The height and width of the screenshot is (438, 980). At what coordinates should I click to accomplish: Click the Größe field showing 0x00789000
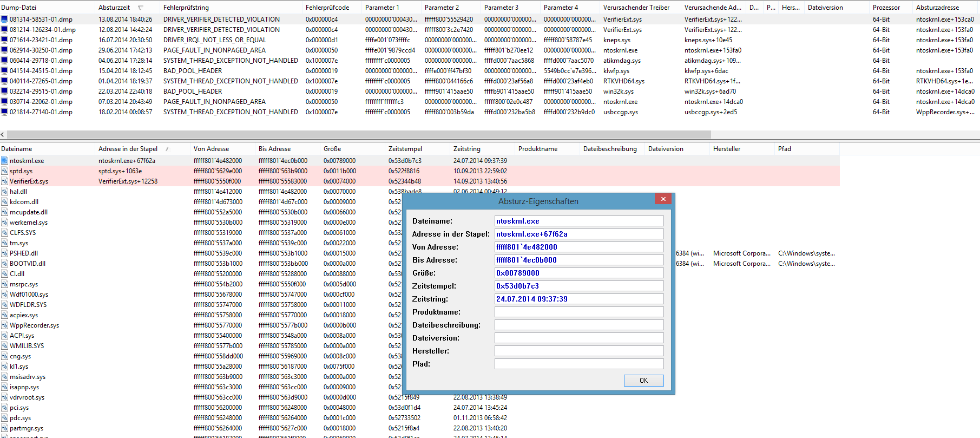[x=579, y=273]
